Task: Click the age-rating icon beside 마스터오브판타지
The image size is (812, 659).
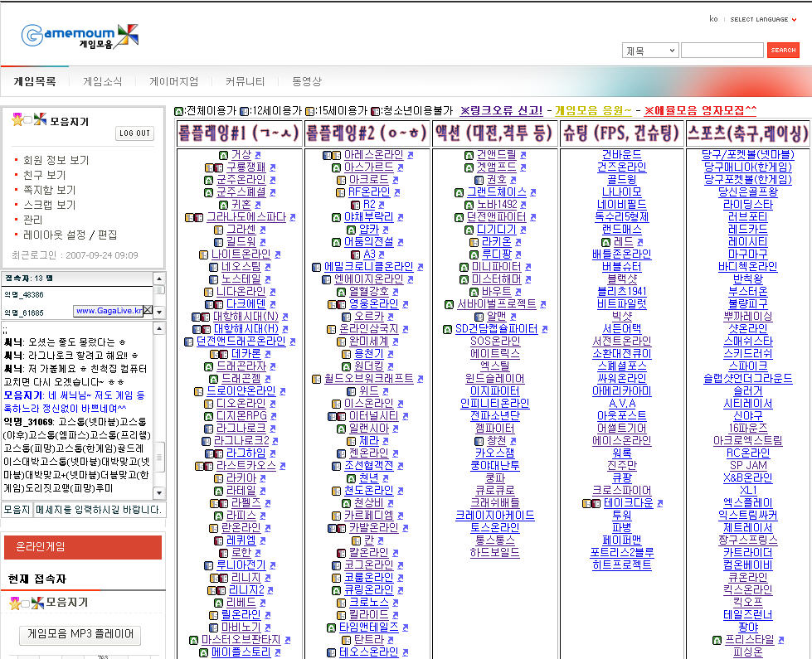Action: coord(194,641)
